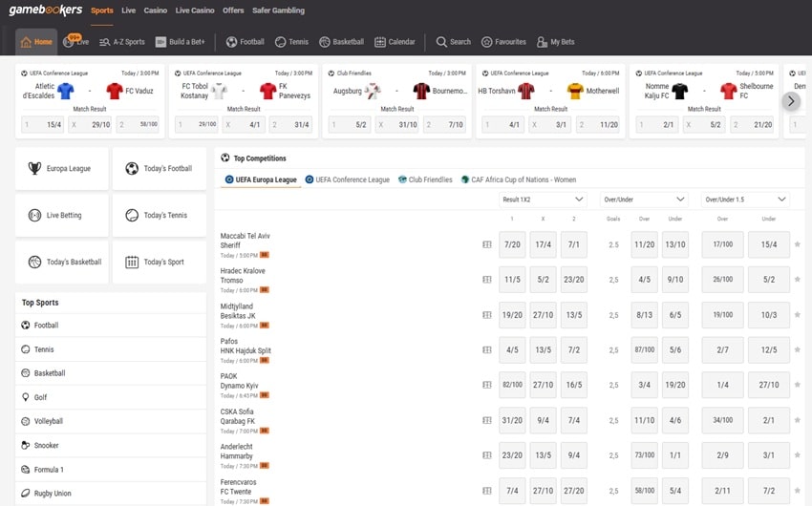This screenshot has height=506, width=812.
Task: Open the Live icon with 99+ badge
Action: [75, 41]
